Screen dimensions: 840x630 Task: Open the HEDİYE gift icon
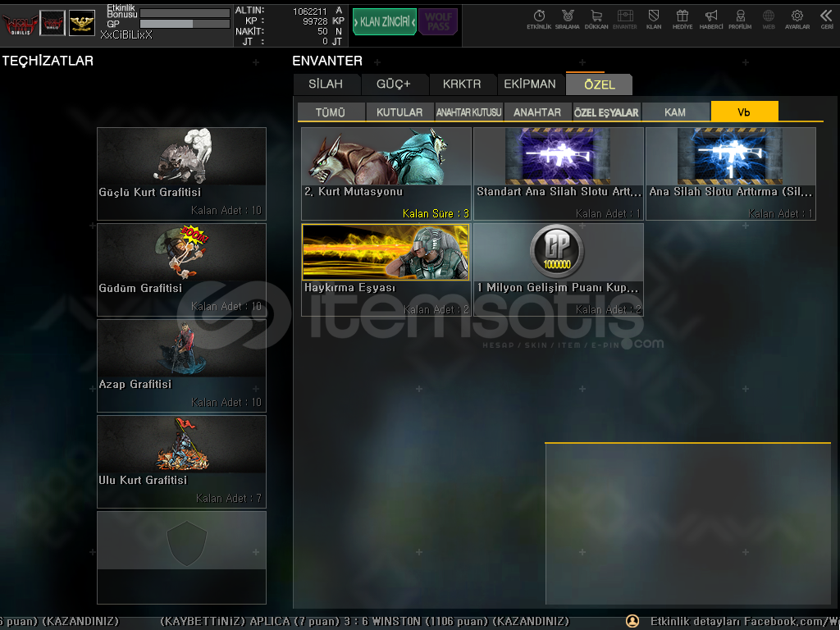682,20
